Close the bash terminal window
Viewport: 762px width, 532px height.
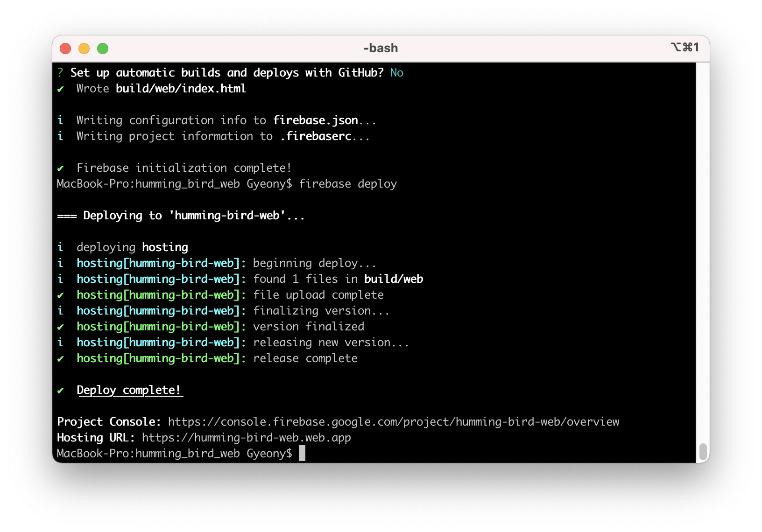point(65,49)
